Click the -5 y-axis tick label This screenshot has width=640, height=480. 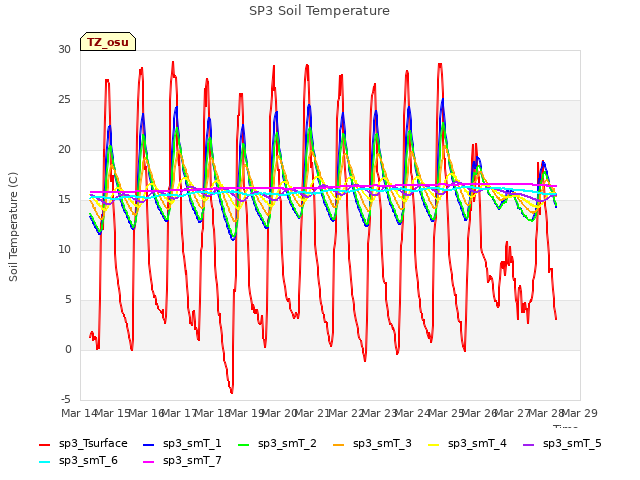click(x=66, y=399)
